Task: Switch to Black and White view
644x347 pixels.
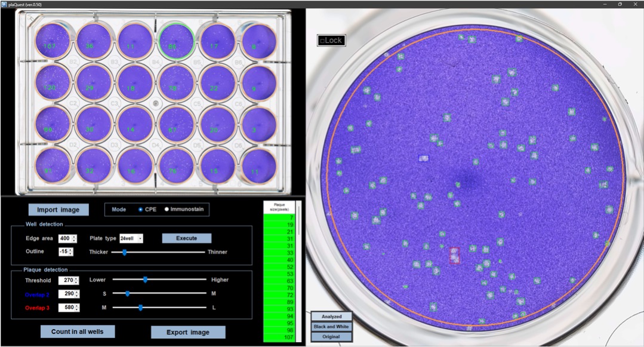Action: 331,327
